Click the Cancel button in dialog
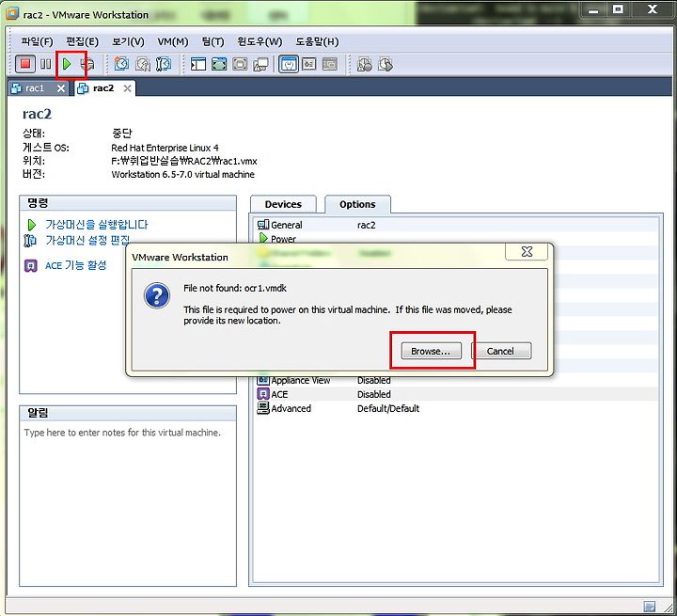Screen dimensions: 677x616 point(501,351)
